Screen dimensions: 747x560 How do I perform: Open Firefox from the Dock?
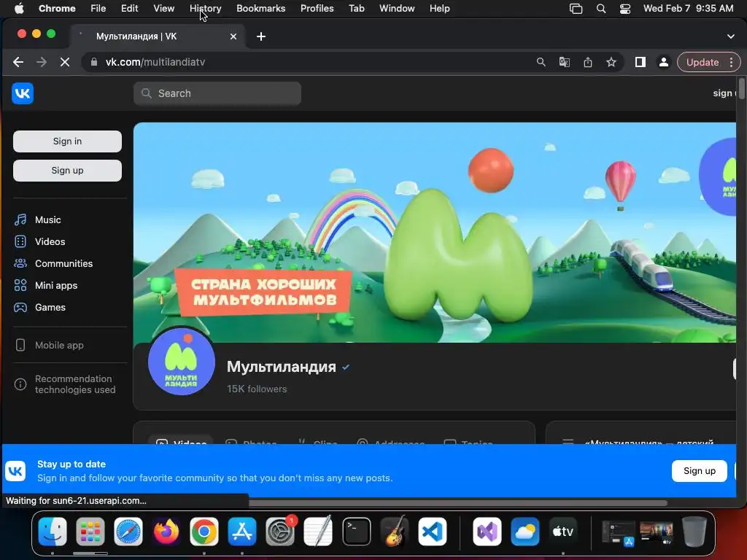tap(166, 532)
